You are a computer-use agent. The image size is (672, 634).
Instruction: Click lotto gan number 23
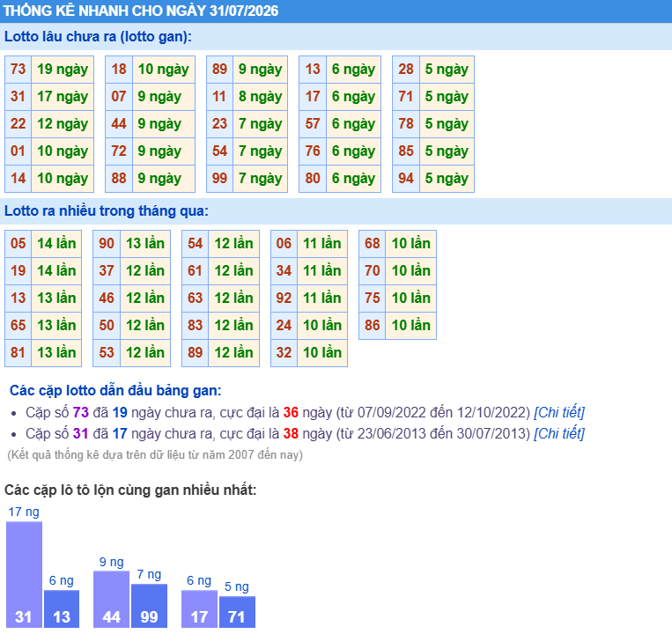coord(219,124)
